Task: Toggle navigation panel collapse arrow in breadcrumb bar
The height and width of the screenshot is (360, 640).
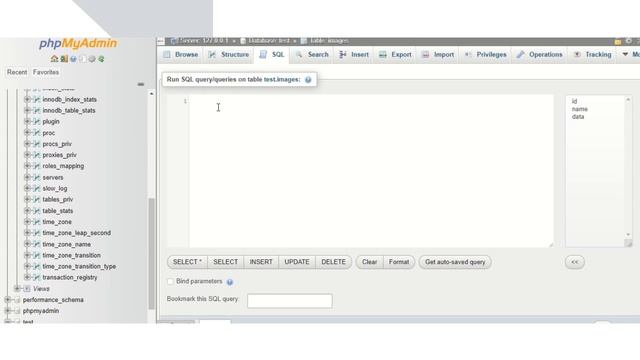Action: click(x=160, y=41)
